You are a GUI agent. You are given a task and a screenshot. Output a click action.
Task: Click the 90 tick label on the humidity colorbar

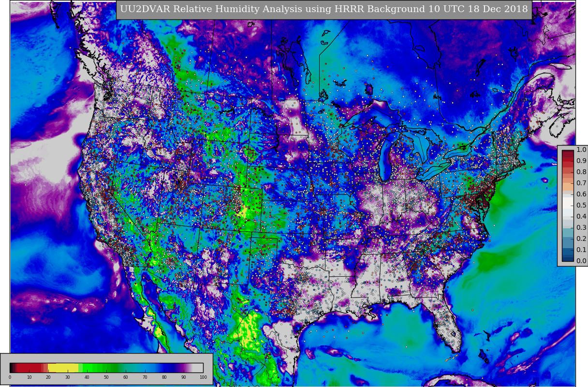coord(184,377)
